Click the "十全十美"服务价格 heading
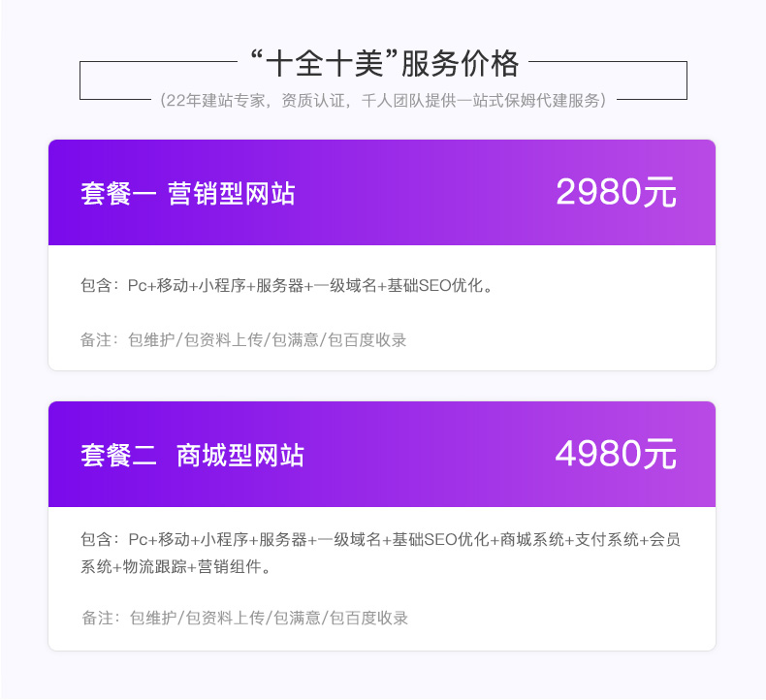 (x=384, y=63)
